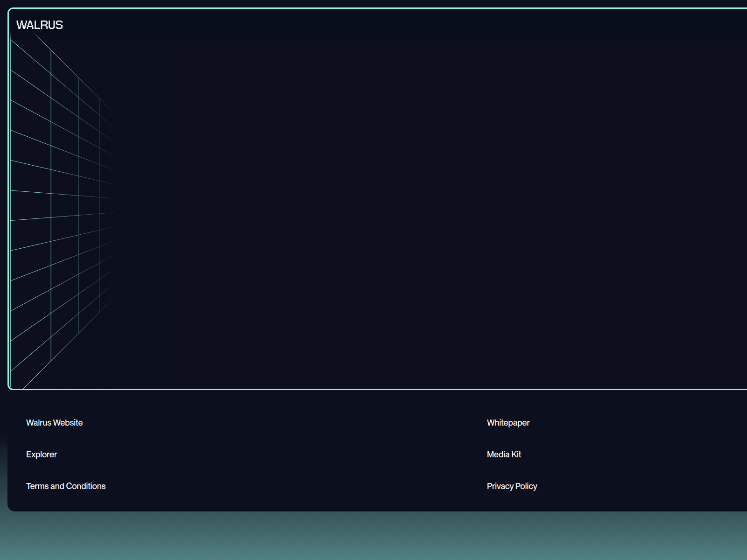Open the Whitepaper link

point(508,423)
